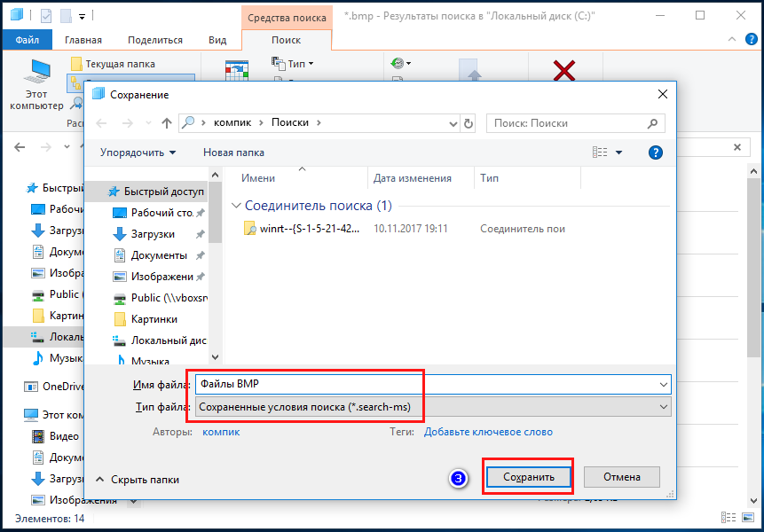This screenshot has height=532, width=764.
Task: Click the Отмена button
Action: (x=622, y=477)
